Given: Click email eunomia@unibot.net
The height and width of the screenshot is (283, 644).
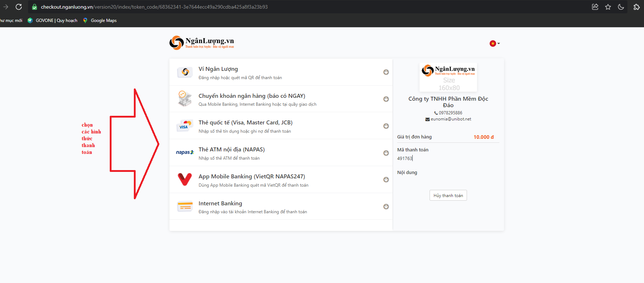Looking at the screenshot, I should [x=451, y=119].
